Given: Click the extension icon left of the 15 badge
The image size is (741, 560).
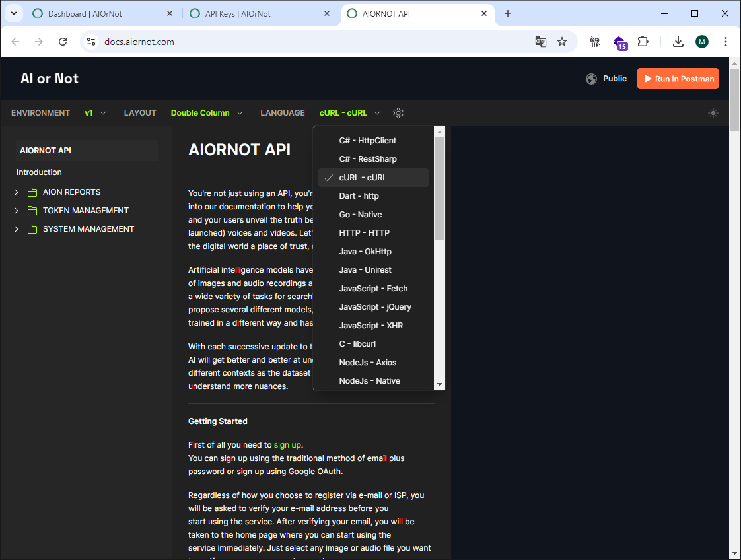Looking at the screenshot, I should coord(595,42).
